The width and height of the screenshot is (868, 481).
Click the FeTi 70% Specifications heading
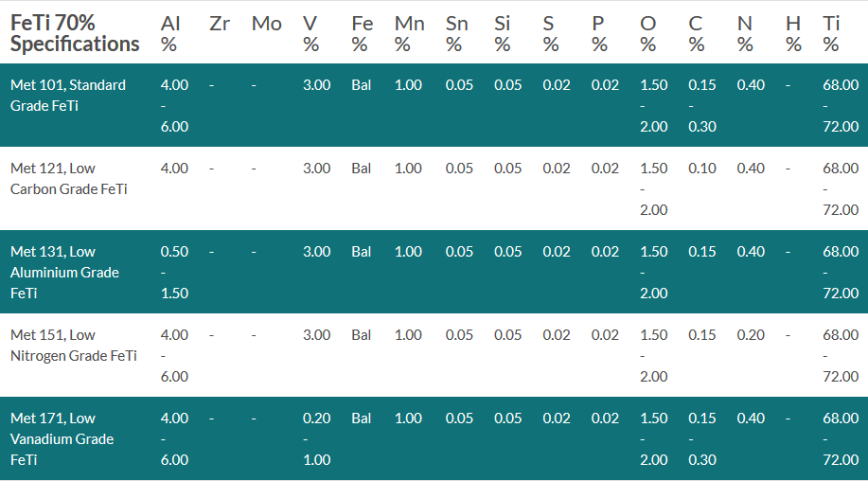coord(75,33)
